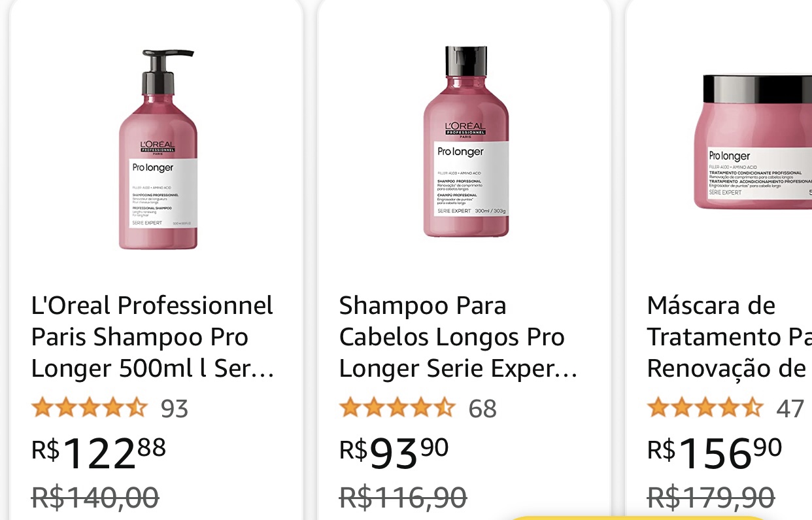Viewport: 812px width, 520px height.
Task: Click star rating of Máscara de Tratamento
Action: [705, 408]
